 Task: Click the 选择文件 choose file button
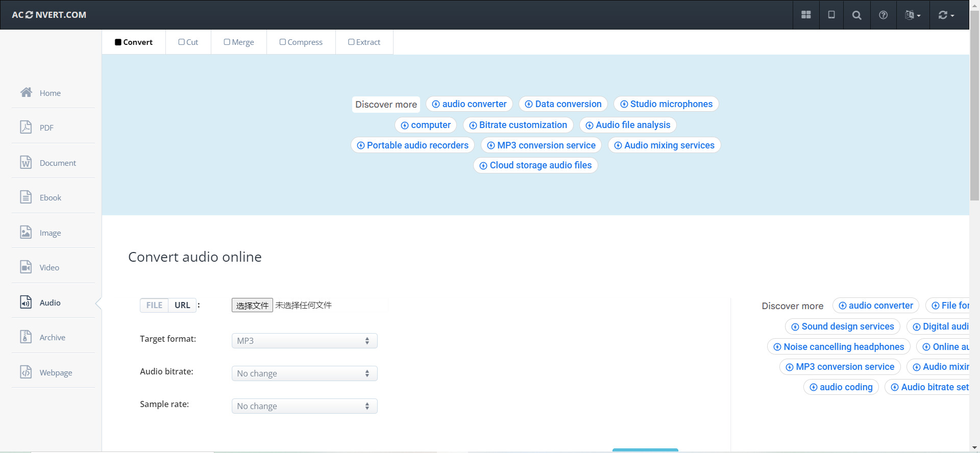click(x=252, y=305)
